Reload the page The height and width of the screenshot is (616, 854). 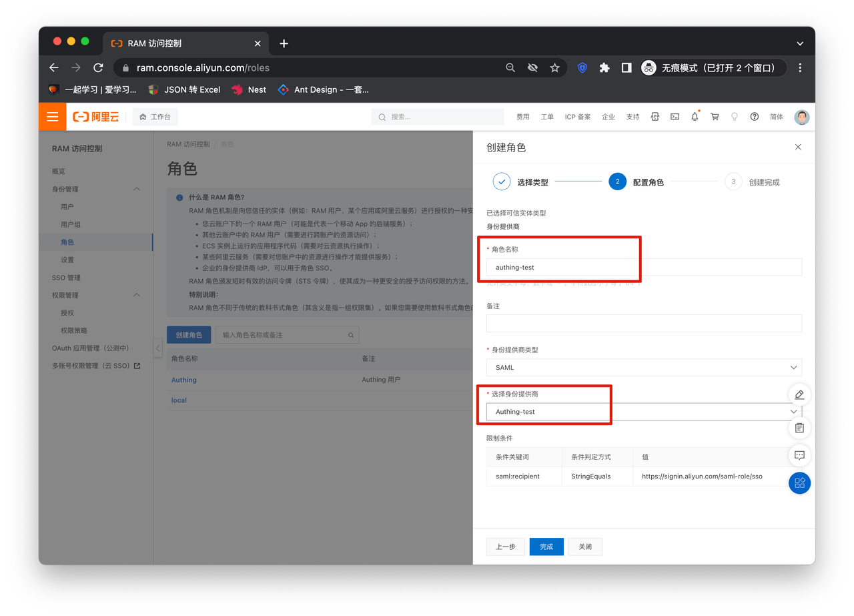pyautogui.click(x=98, y=67)
